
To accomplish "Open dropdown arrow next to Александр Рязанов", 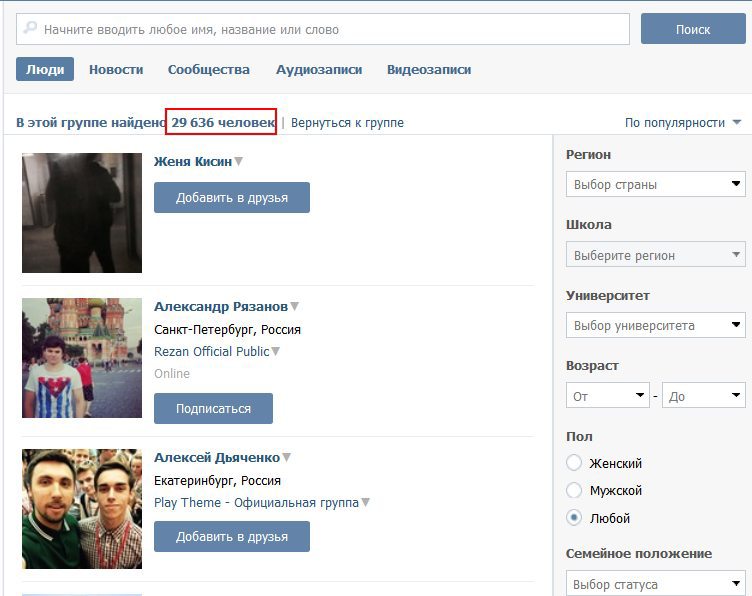I will coord(294,306).
